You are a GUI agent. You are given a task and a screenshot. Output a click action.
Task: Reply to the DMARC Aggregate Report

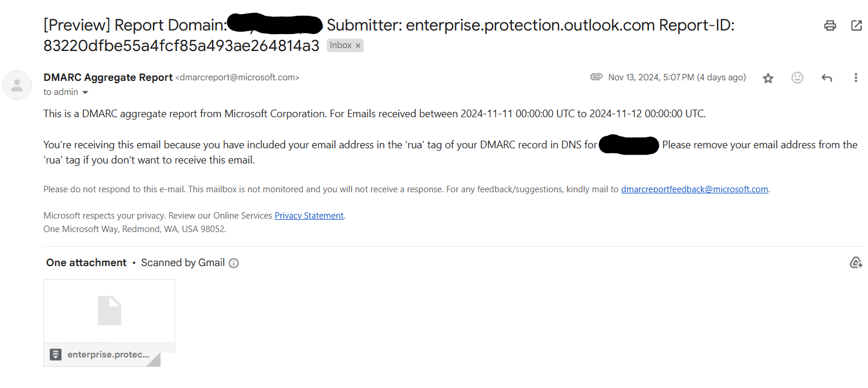[826, 78]
